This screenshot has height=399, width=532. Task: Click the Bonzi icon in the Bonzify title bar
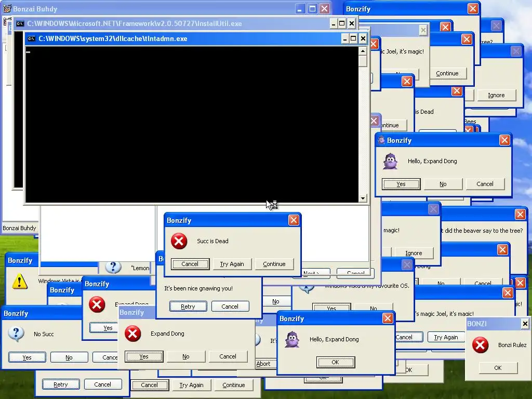coord(381,140)
